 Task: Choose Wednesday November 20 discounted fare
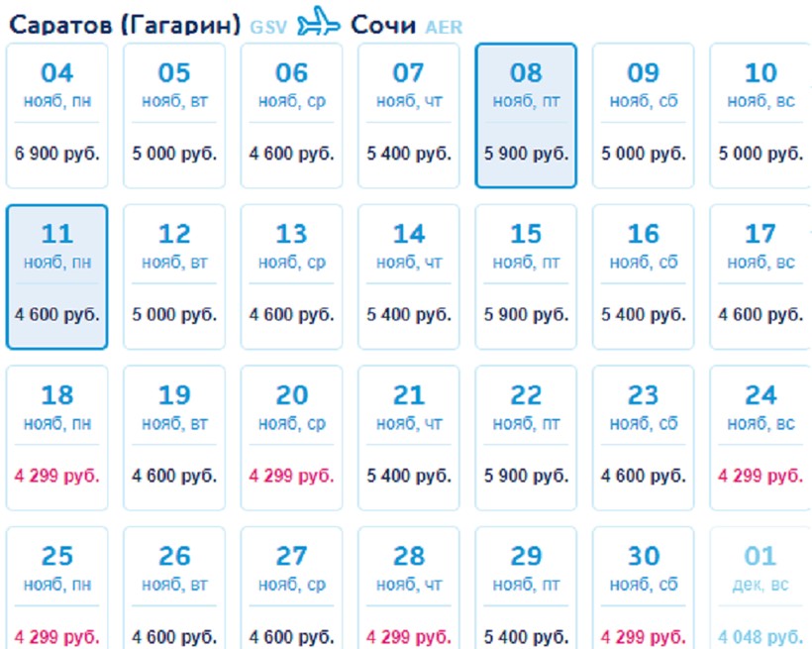[291, 438]
